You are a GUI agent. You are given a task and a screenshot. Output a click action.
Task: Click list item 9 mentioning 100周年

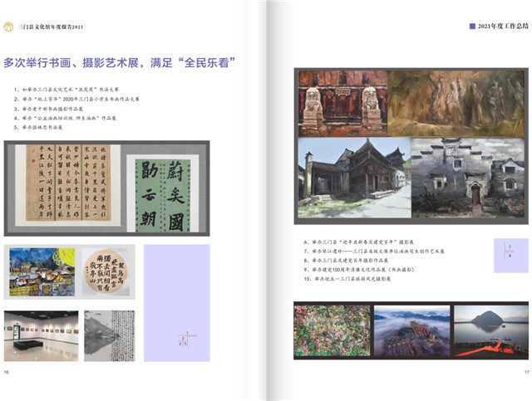(x=359, y=270)
